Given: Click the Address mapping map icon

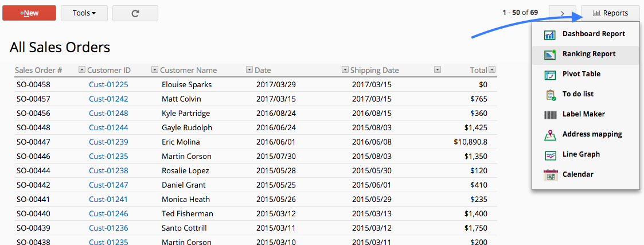Looking at the screenshot, I should coord(550,135).
